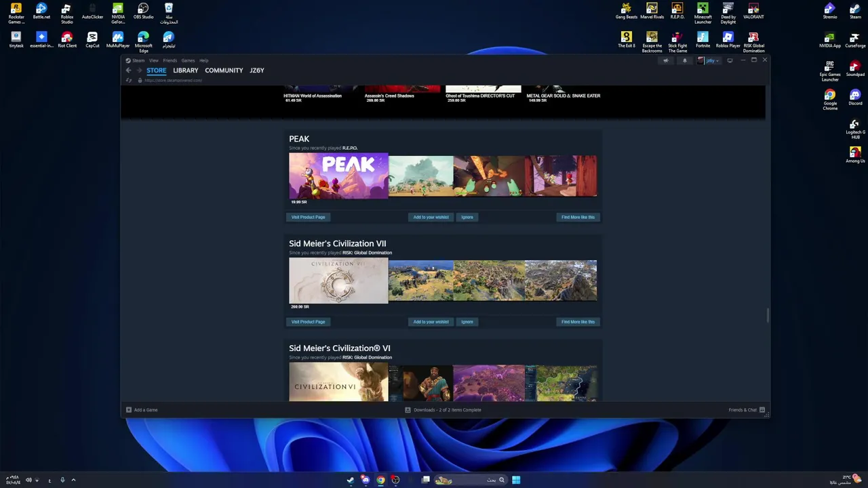This screenshot has height=488, width=868.
Task: Select the STORE tab
Action: (156, 70)
